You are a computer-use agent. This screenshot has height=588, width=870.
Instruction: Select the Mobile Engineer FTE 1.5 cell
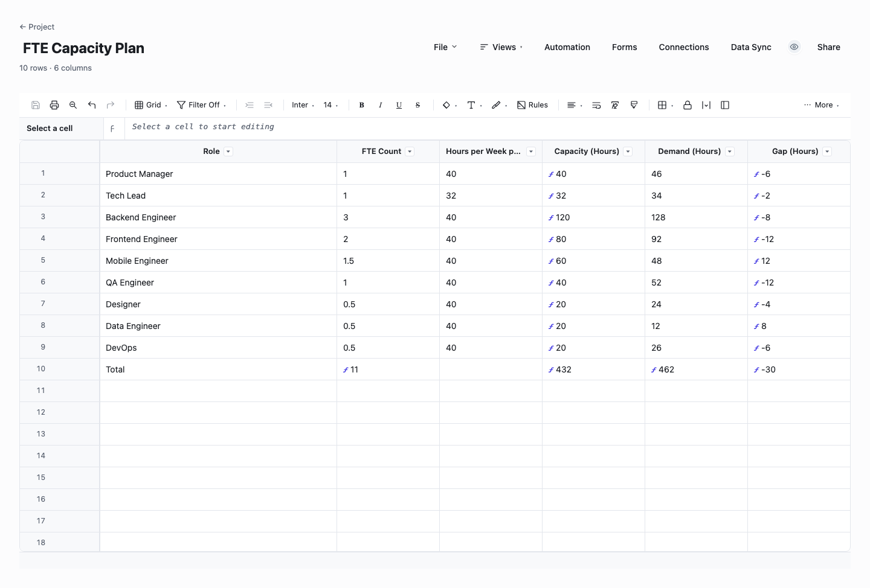click(388, 261)
